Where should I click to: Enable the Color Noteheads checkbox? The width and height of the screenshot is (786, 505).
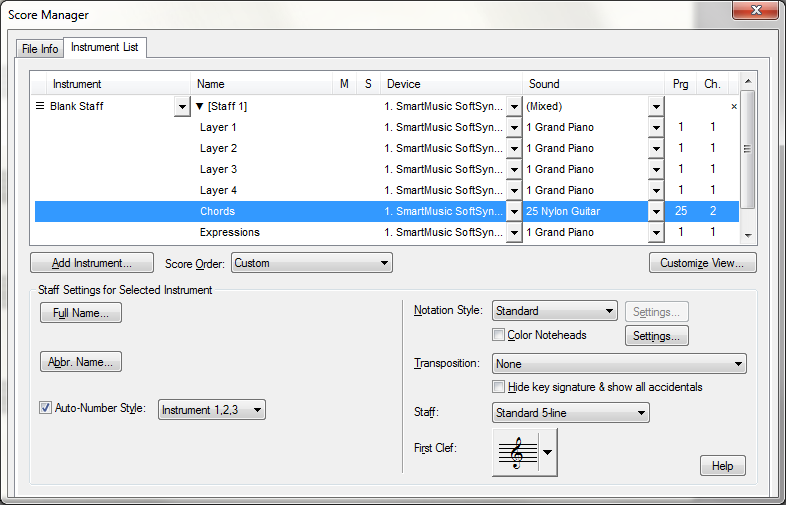499,335
